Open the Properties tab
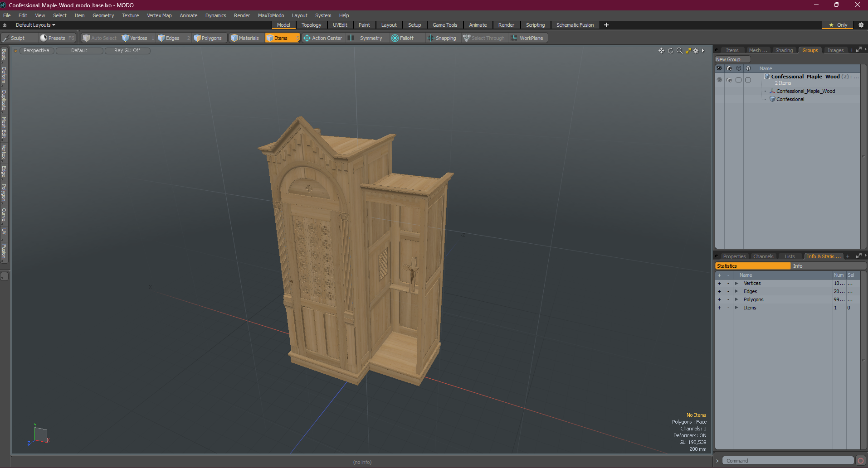 pos(734,256)
